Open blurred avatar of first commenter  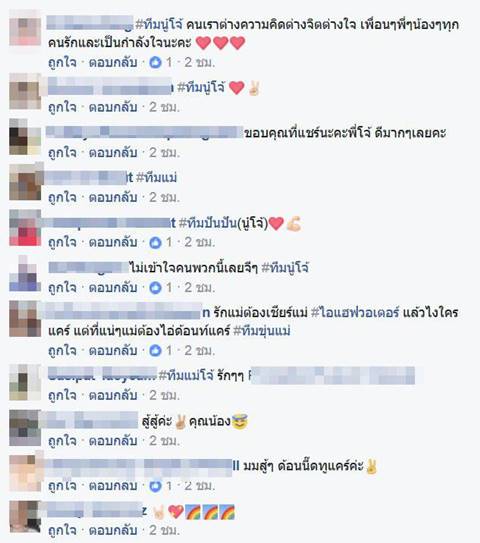point(25,28)
